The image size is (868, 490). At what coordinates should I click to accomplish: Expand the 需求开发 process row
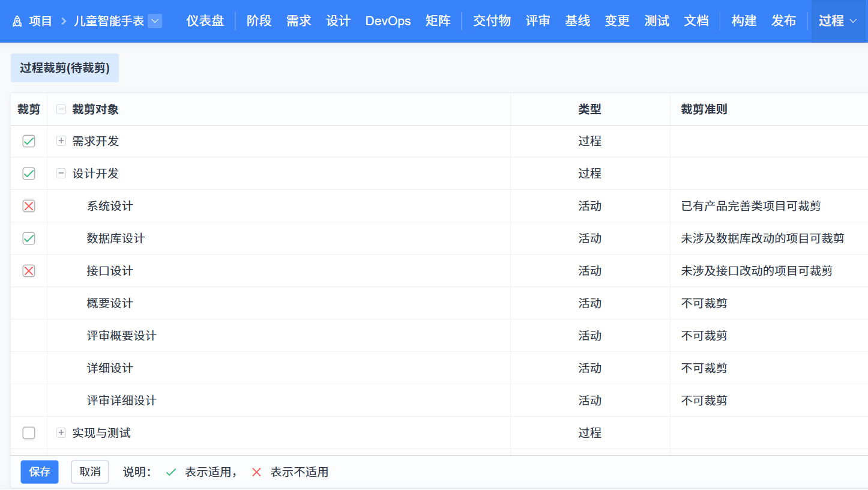(x=61, y=141)
